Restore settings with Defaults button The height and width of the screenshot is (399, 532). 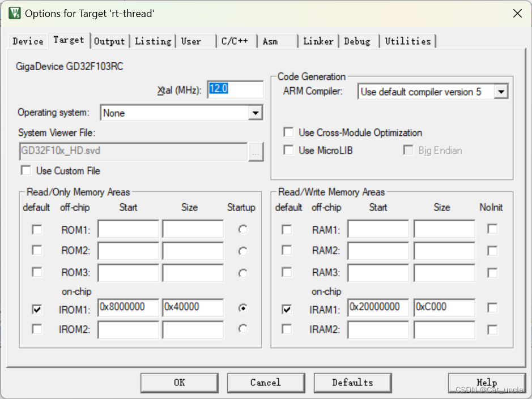coord(352,383)
